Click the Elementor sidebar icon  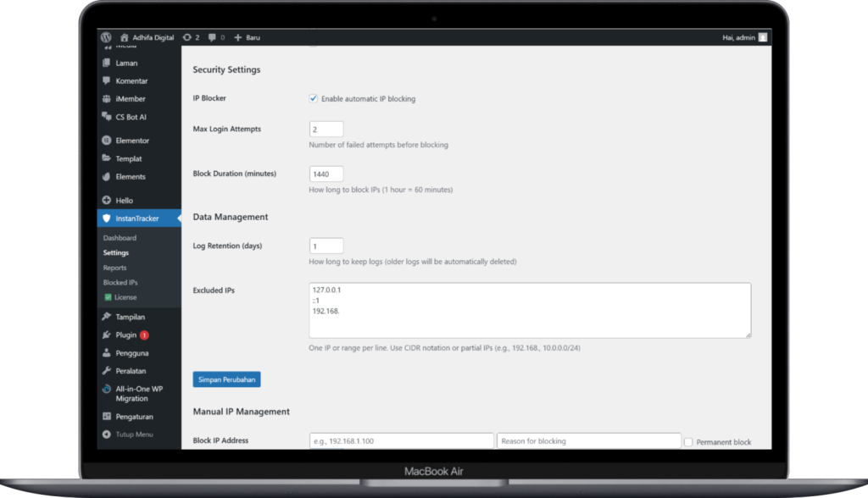pyautogui.click(x=106, y=141)
